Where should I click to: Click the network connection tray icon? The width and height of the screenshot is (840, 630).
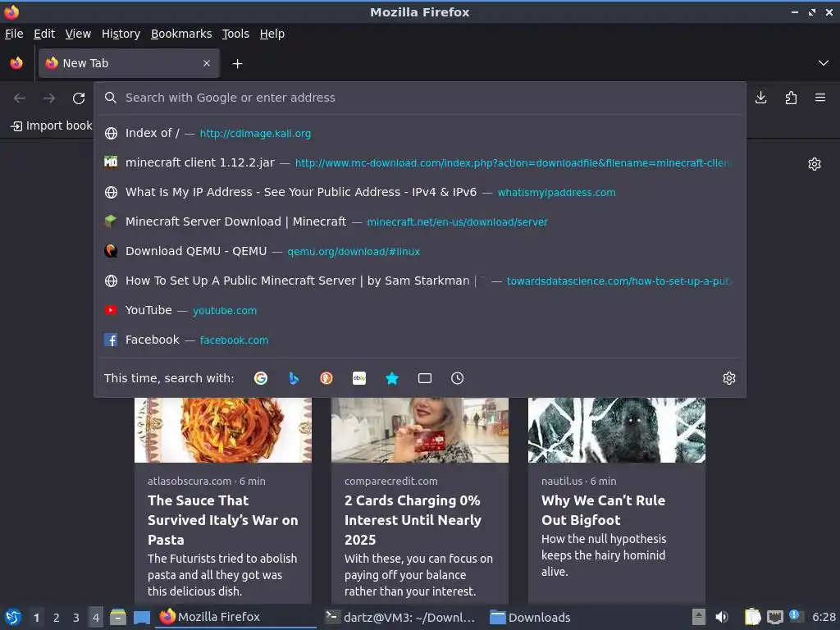pos(774,617)
